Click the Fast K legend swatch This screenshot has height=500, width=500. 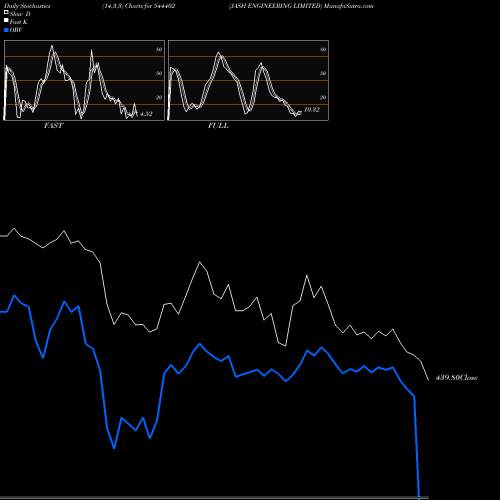pos(6,20)
